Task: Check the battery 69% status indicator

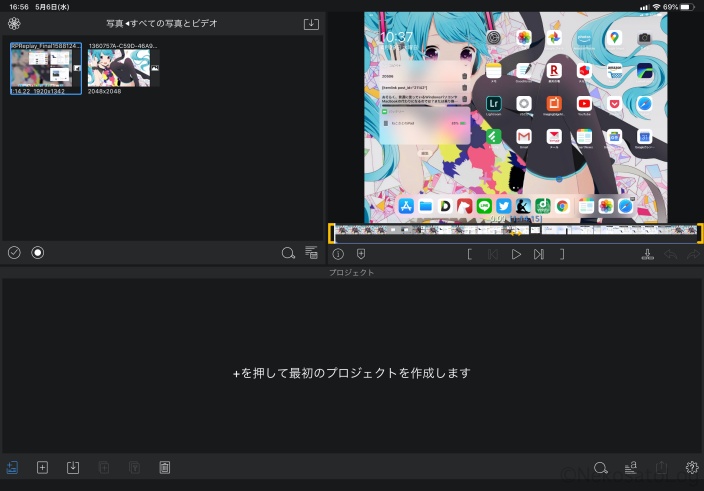Action: (678, 7)
